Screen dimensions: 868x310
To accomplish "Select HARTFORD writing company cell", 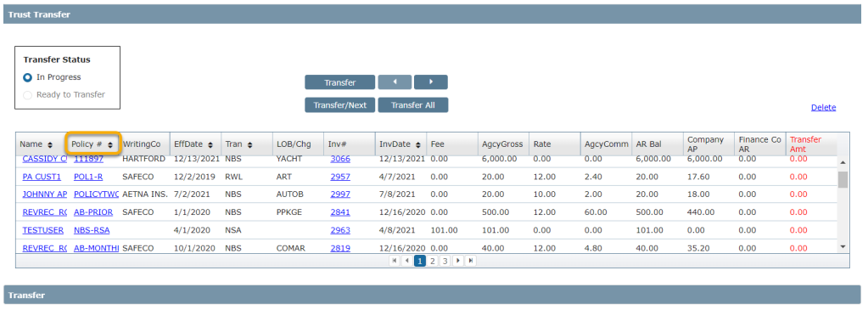I will 144,159.
